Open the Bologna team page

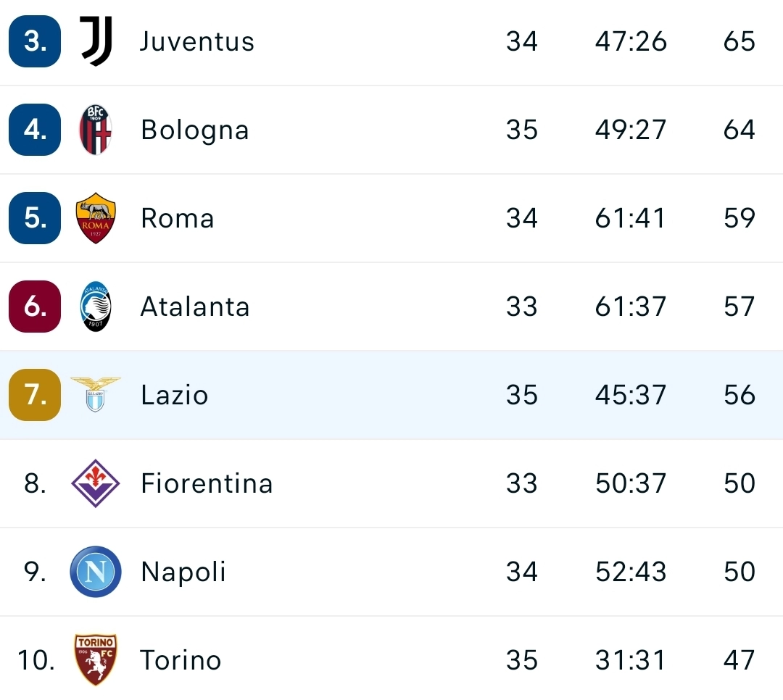[x=194, y=130]
